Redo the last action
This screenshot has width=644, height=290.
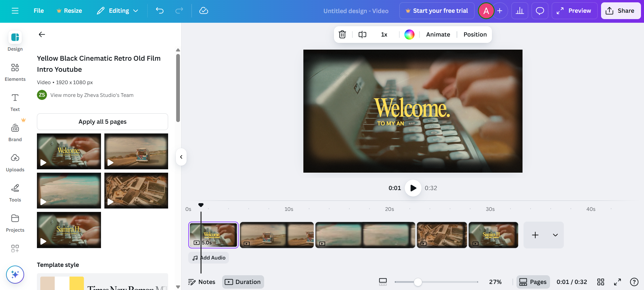tap(179, 11)
